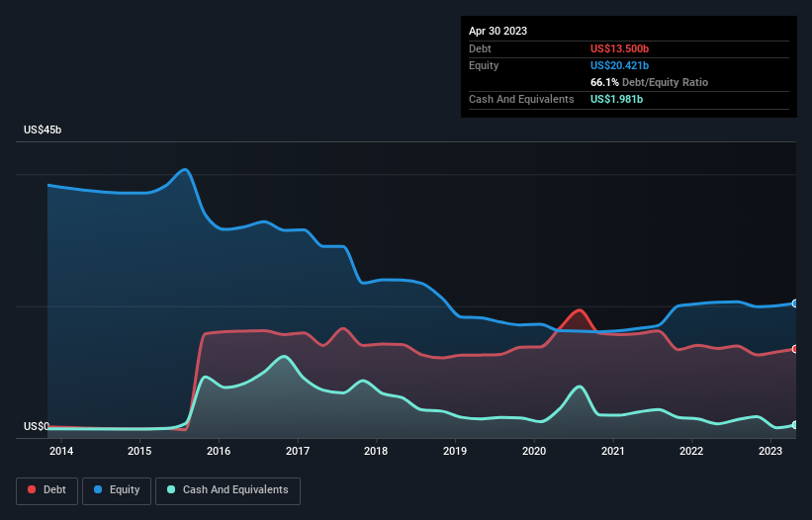The width and height of the screenshot is (812, 520).
Task: Click the 2023 x-axis label
Action: (770, 451)
